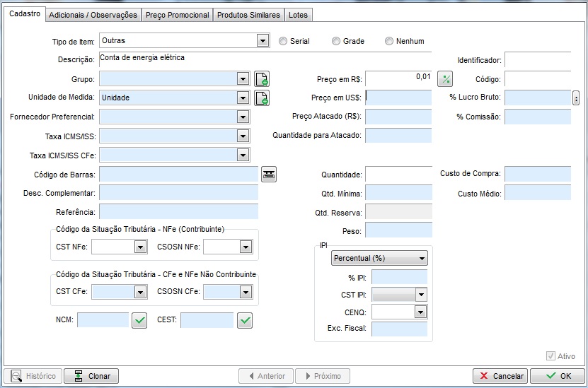The width and height of the screenshot is (588, 388).
Task: Click the barcode scanner icon next to Código de Barras
Action: pyautogui.click(x=269, y=174)
